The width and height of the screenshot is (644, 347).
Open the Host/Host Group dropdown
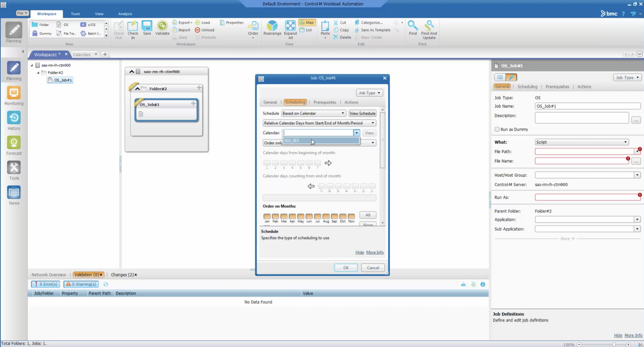(637, 175)
